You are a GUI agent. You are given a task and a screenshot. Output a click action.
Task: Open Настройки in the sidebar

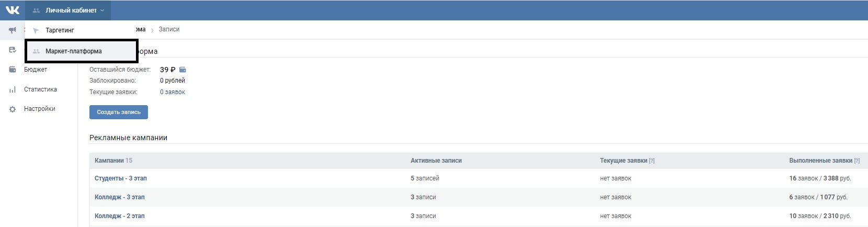(x=40, y=109)
